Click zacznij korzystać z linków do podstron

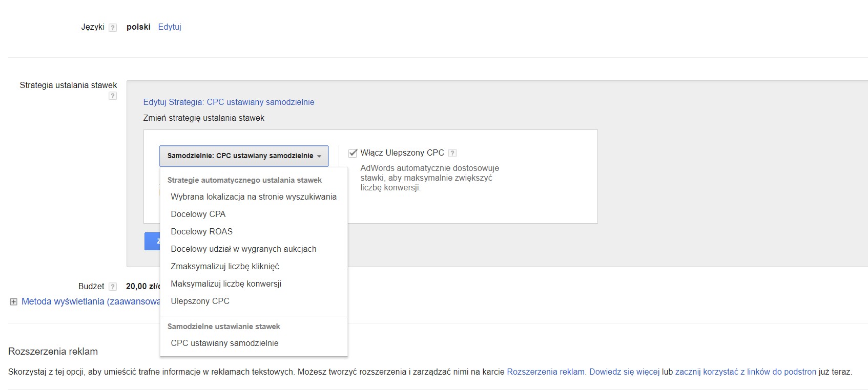click(746, 372)
